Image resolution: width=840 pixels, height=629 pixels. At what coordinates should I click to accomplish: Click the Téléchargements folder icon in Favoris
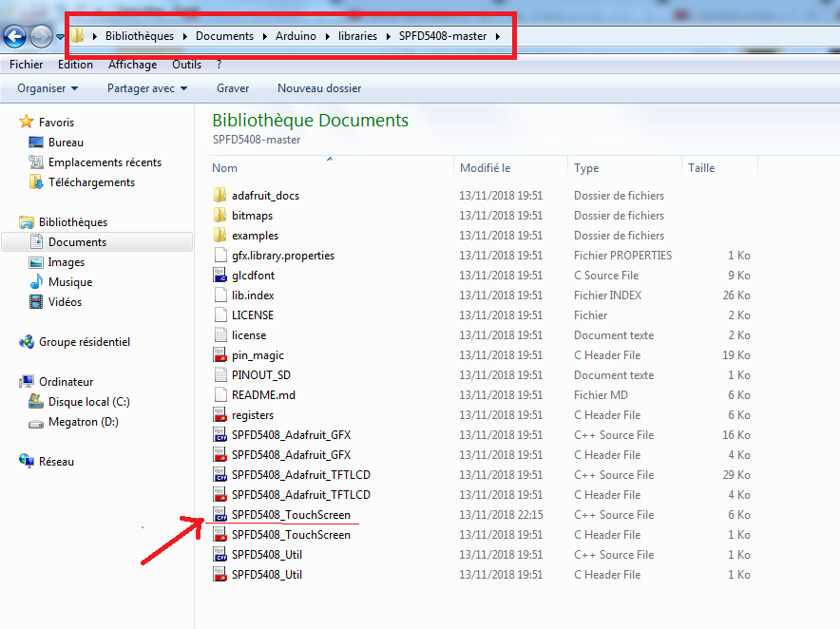pos(36,182)
